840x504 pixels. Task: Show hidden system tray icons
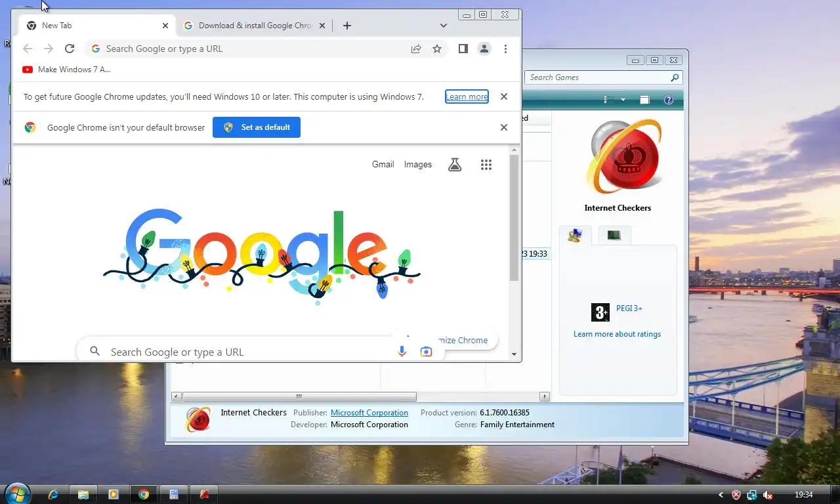pos(721,495)
